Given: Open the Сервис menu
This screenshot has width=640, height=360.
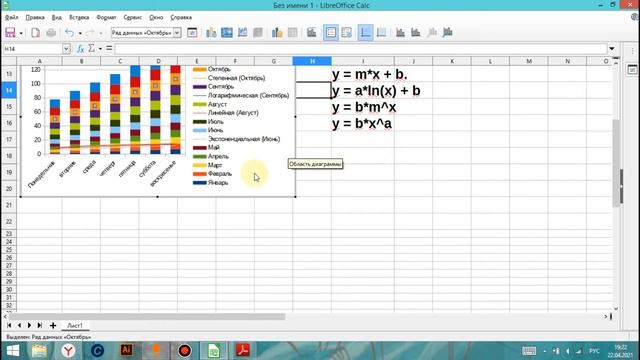Looking at the screenshot, I should (133, 18).
